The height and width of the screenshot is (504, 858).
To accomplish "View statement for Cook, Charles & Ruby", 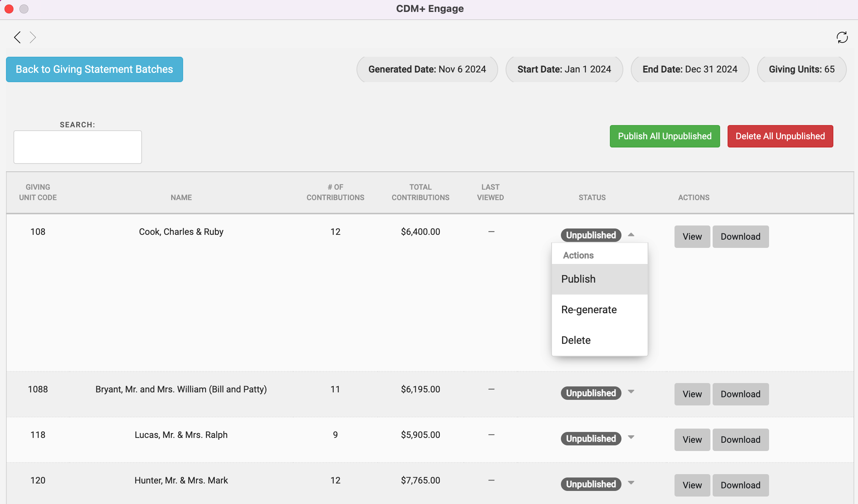I will pyautogui.click(x=692, y=237).
